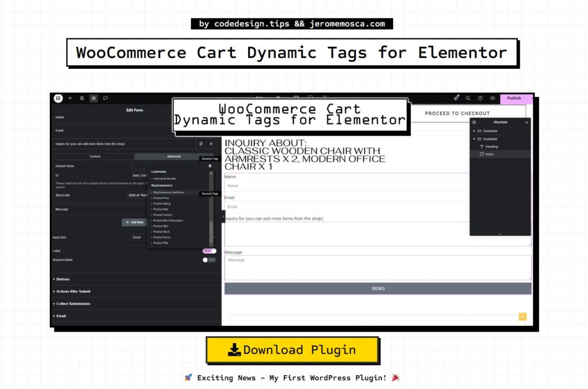Image resolution: width=588 pixels, height=389 pixels.
Task: Select the Form item in Structure
Action: (x=489, y=154)
